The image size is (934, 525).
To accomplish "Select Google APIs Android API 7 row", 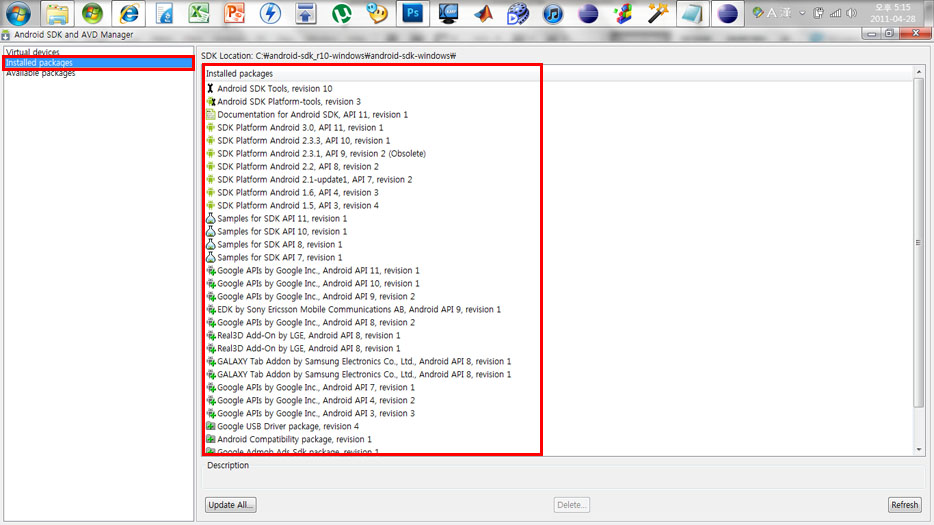I will [x=316, y=387].
